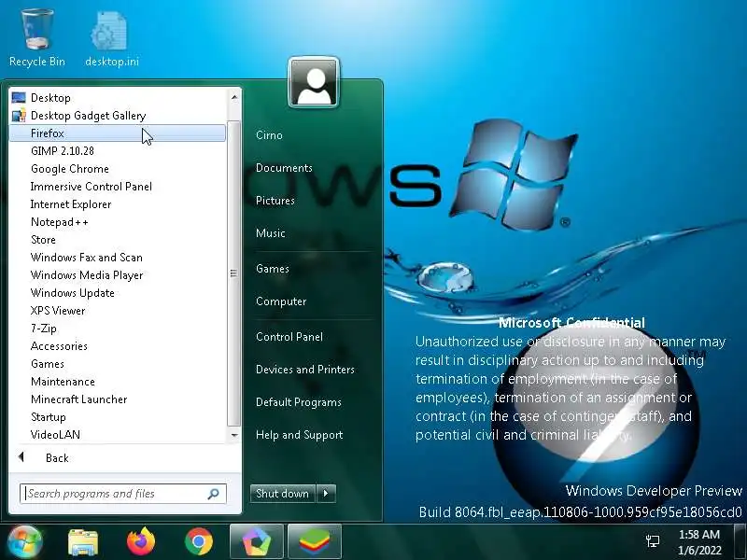Click the programs list scrollbar thumb
The width and height of the screenshot is (747, 560).
pos(234,273)
